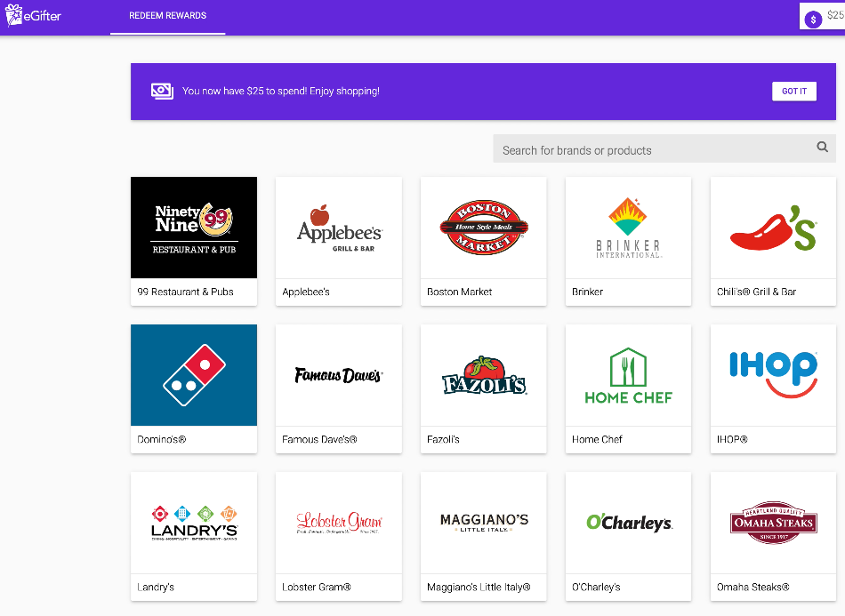Click the $25 balance amount text
The height and width of the screenshot is (616, 845).
pyautogui.click(x=836, y=15)
